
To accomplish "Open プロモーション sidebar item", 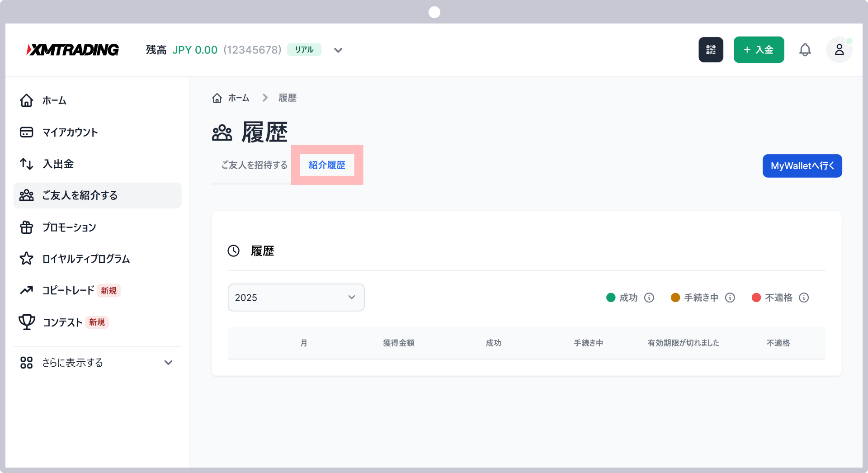I will [69, 227].
